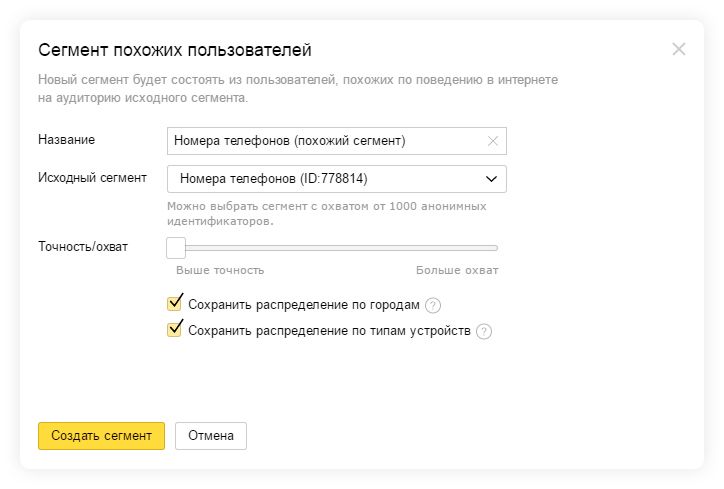Click the "Выше точность" slider caption
724x489 pixels.
click(x=220, y=270)
